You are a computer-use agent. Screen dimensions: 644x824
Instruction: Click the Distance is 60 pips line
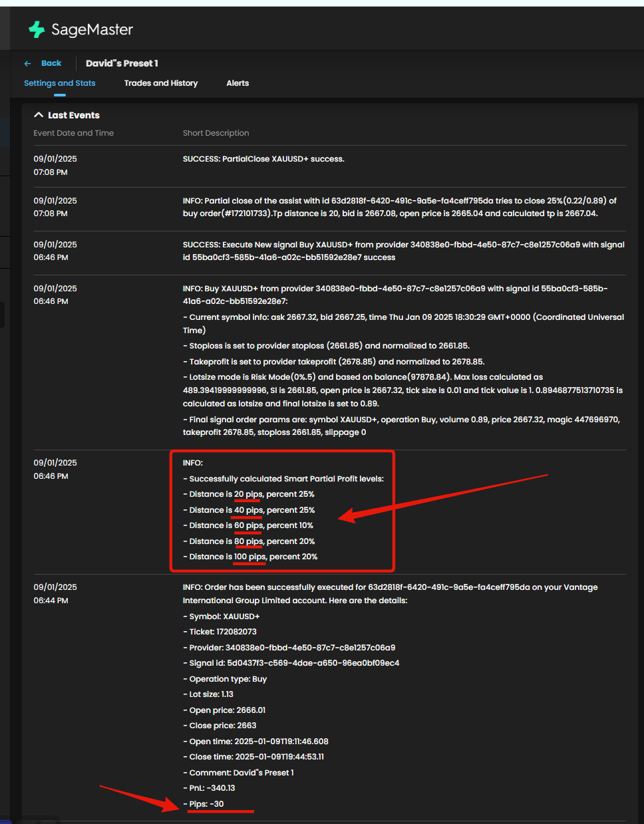pyautogui.click(x=248, y=525)
